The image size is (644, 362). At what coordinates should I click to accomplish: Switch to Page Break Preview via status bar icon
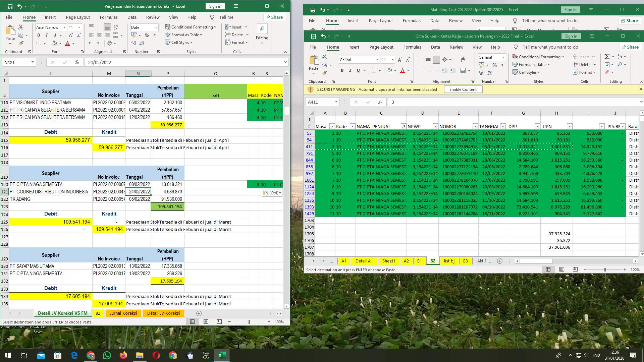(219, 321)
